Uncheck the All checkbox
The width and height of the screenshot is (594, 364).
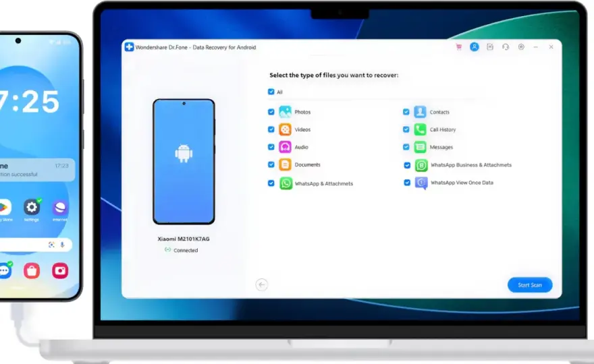271,92
